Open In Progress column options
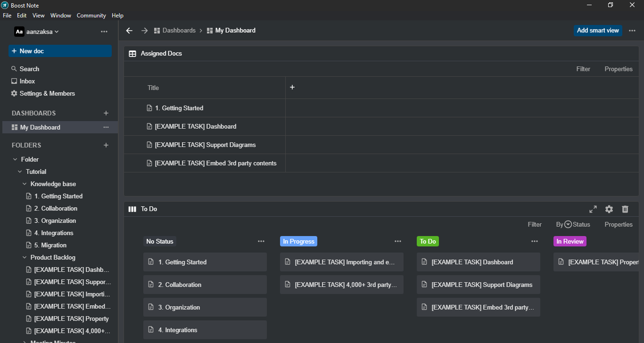The image size is (644, 343). pos(398,241)
